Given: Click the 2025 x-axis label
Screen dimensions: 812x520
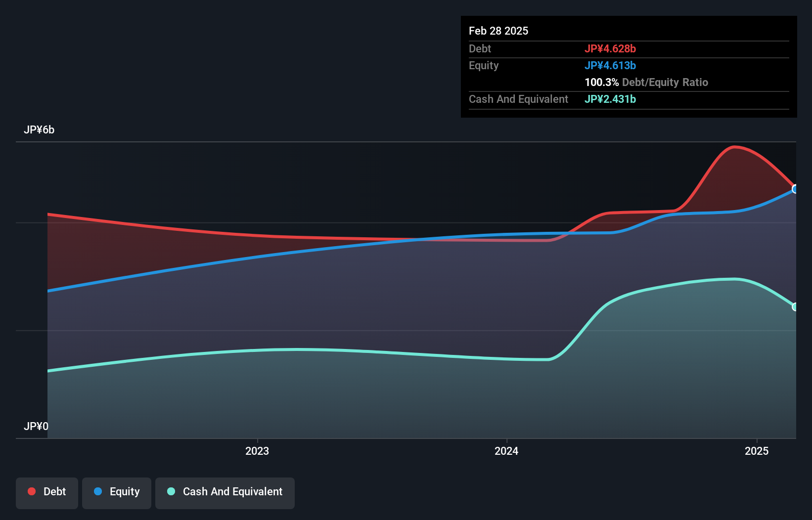Looking at the screenshot, I should point(757,451).
